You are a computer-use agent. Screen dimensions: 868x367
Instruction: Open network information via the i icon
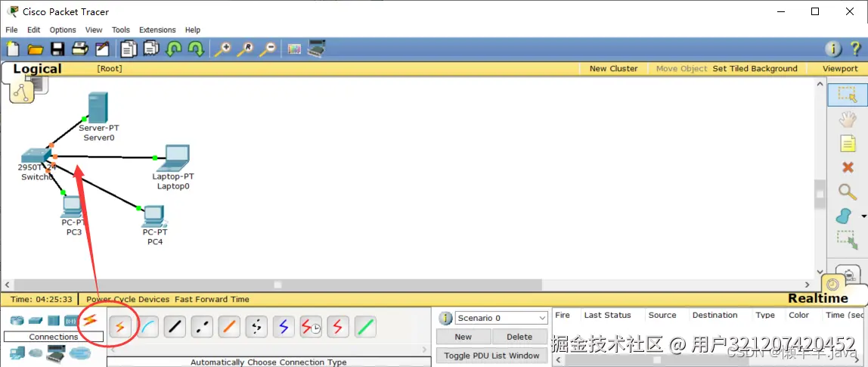[x=833, y=49]
